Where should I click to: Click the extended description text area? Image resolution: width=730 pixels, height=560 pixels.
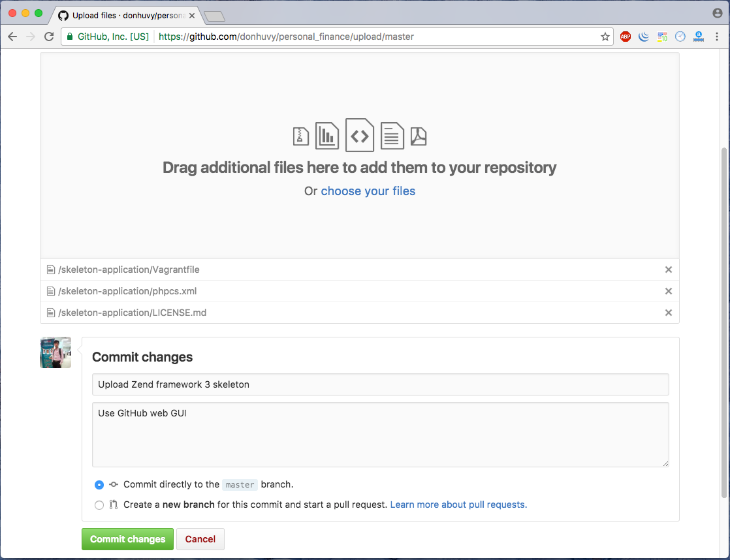click(x=380, y=434)
